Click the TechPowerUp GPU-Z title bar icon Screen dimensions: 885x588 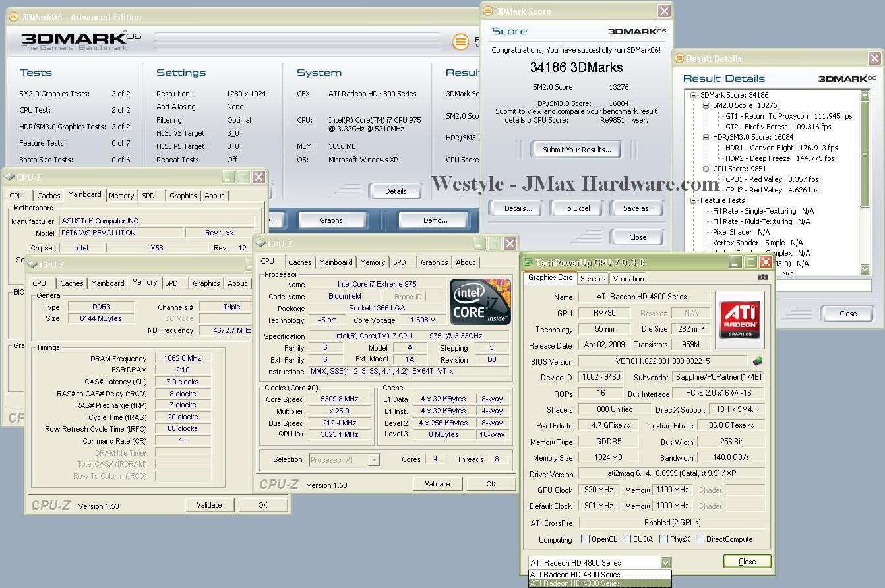point(528,262)
